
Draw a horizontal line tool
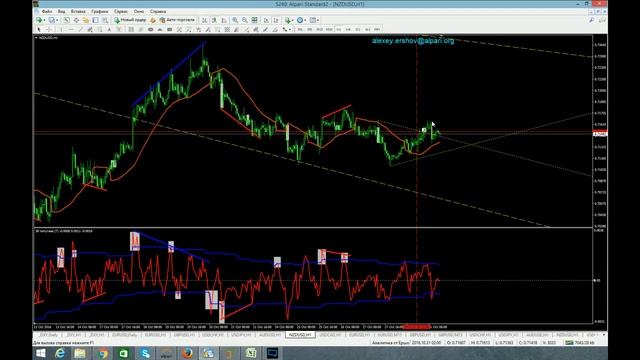(71, 29)
